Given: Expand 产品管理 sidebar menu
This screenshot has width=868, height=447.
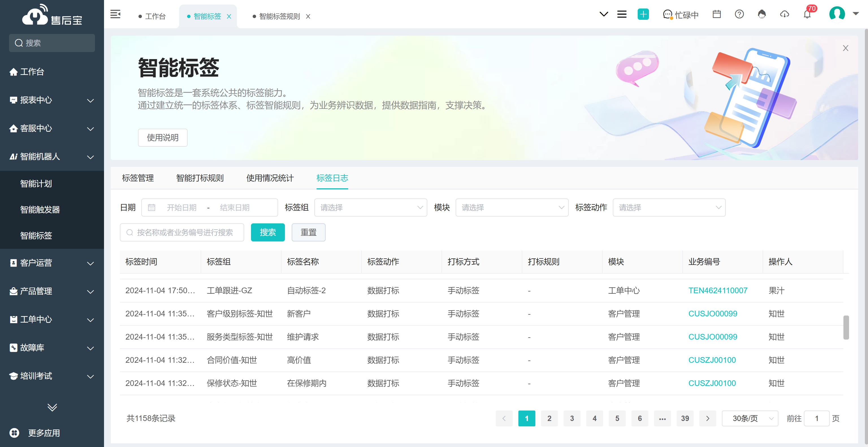Looking at the screenshot, I should click(52, 291).
